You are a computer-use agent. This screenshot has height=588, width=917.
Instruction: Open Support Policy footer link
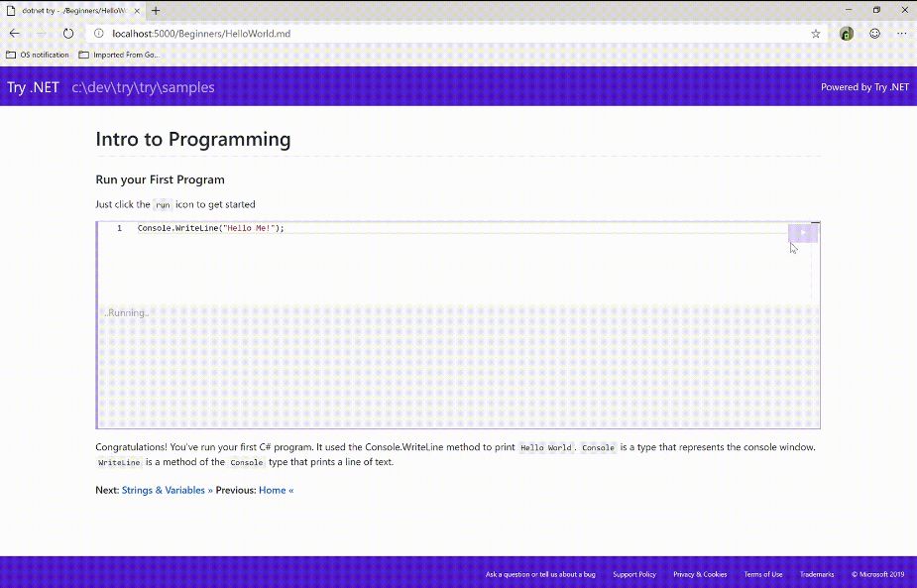click(634, 574)
